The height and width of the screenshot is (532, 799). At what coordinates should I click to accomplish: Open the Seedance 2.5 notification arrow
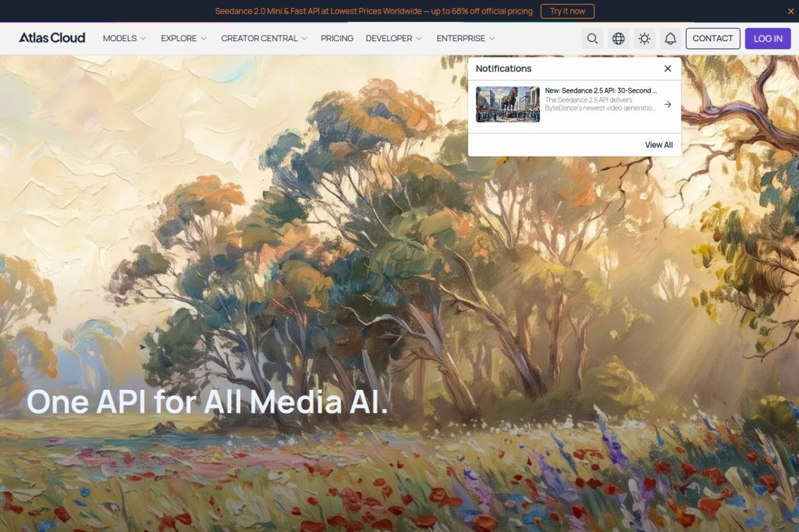(x=667, y=105)
